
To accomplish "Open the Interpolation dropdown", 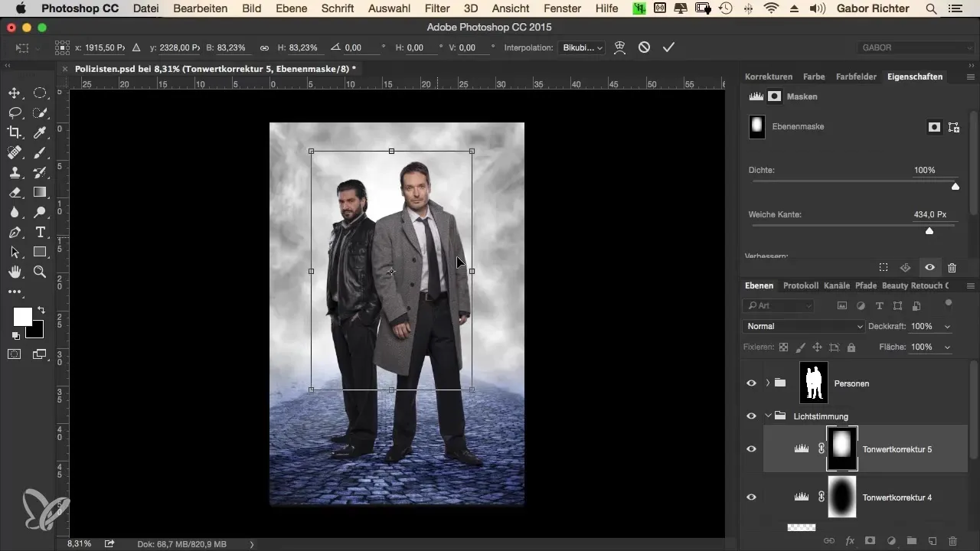I will 583,47.
